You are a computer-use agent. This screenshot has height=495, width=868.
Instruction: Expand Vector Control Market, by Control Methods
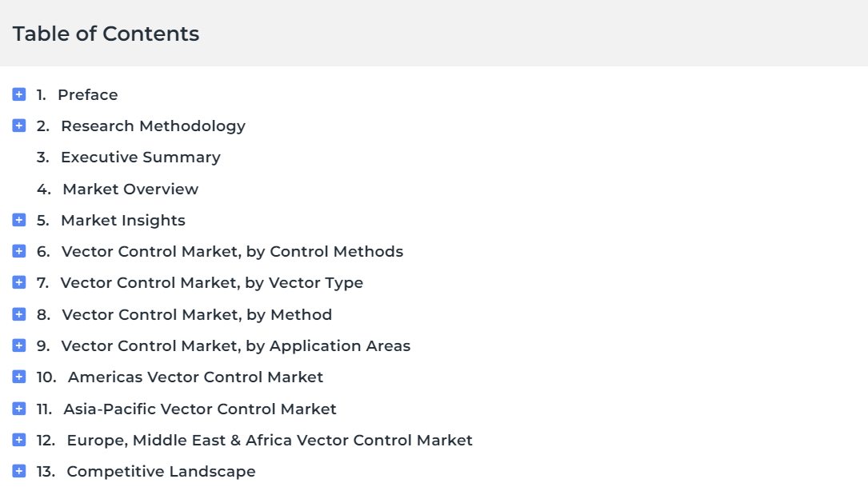(19, 251)
